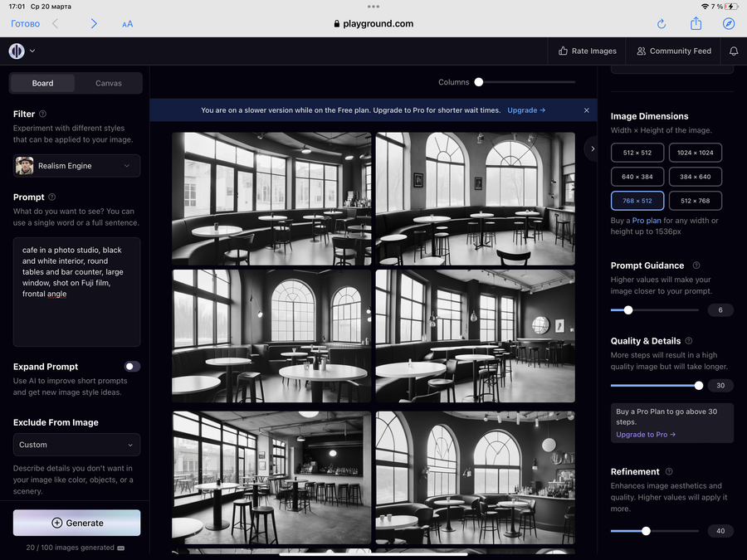Open the Community Feed
The width and height of the screenshot is (747, 560).
[x=673, y=51]
